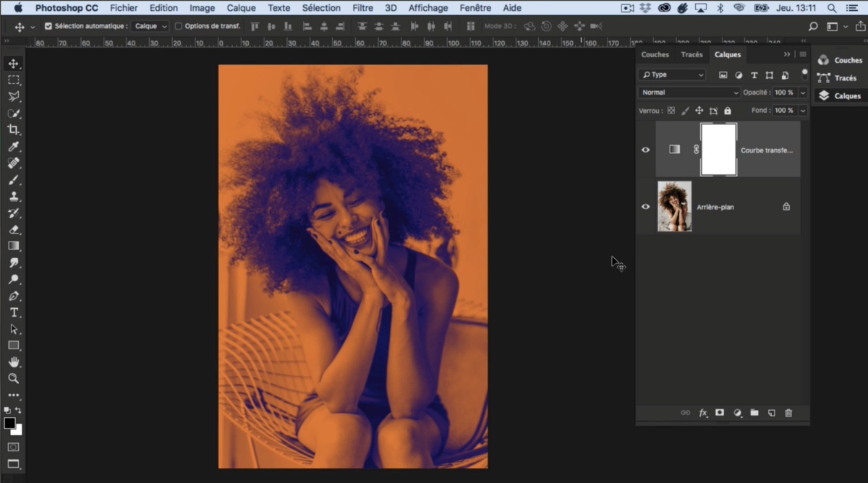Select the Eraser tool
Image resolution: width=868 pixels, height=483 pixels.
[x=13, y=230]
